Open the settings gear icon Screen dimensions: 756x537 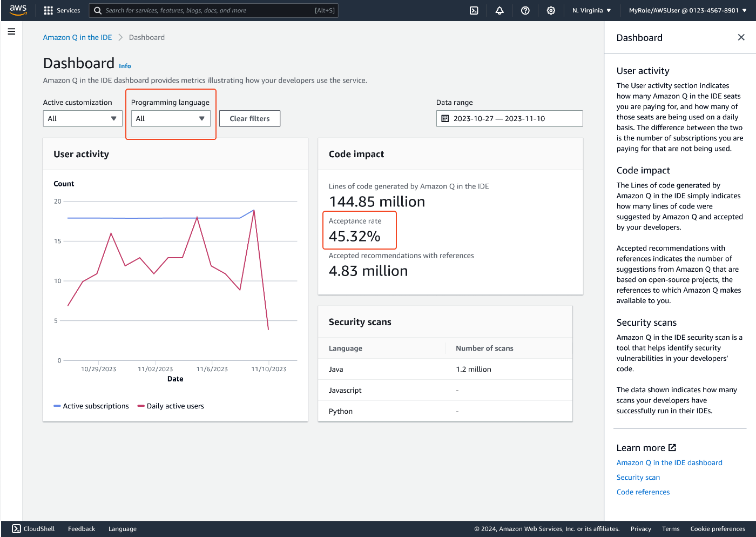tap(551, 10)
